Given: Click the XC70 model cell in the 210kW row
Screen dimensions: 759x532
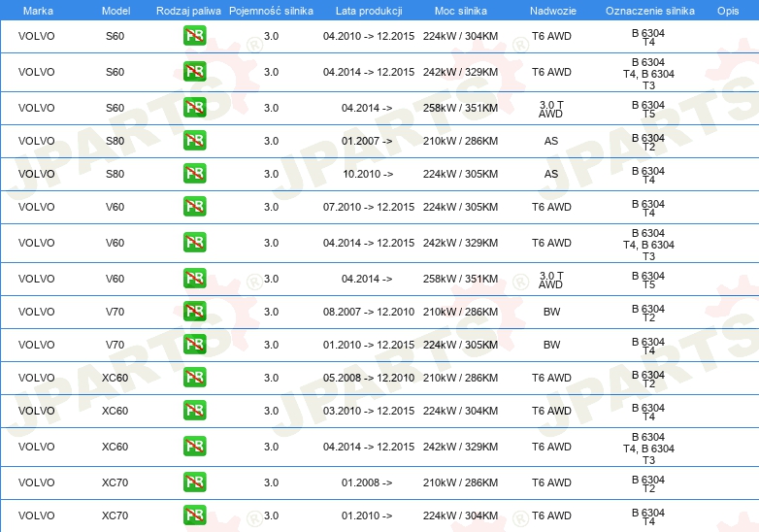Looking at the screenshot, I should pyautogui.click(x=115, y=482).
